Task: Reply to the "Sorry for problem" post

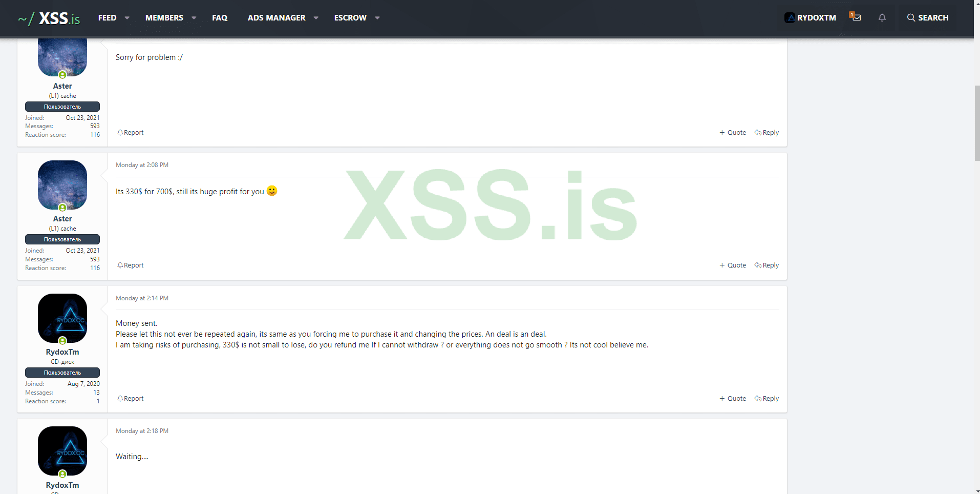Action: [x=766, y=133]
